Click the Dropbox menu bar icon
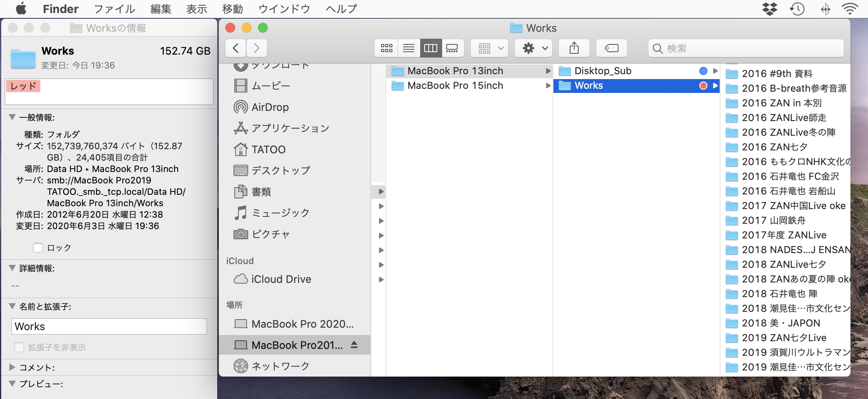Image resolution: width=868 pixels, height=399 pixels. (x=769, y=9)
